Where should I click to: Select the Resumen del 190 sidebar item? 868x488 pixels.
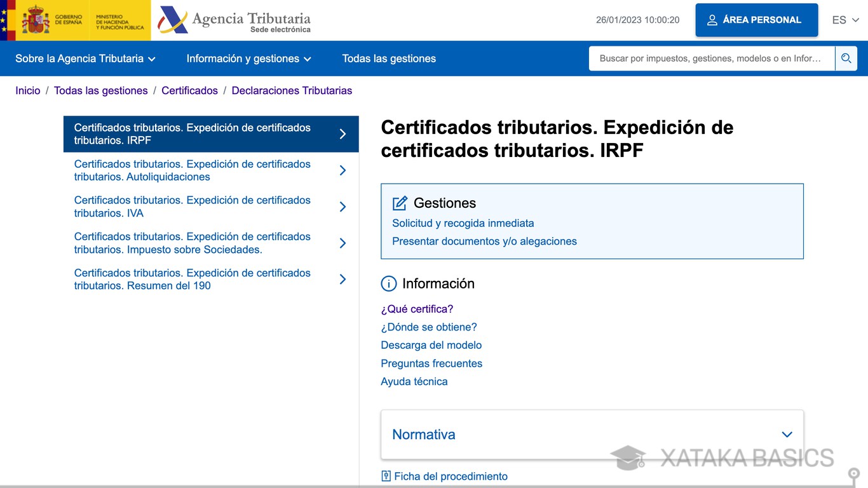211,279
